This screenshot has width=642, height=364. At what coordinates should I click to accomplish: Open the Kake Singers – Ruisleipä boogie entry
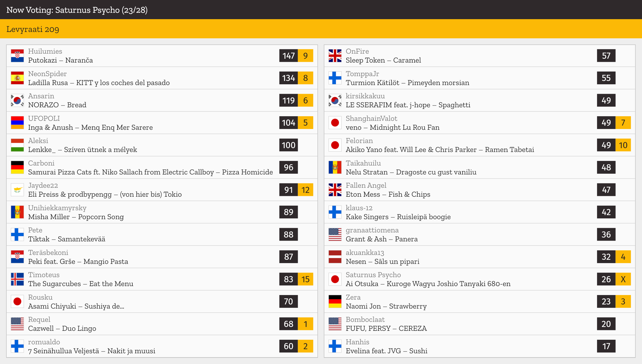click(479, 212)
